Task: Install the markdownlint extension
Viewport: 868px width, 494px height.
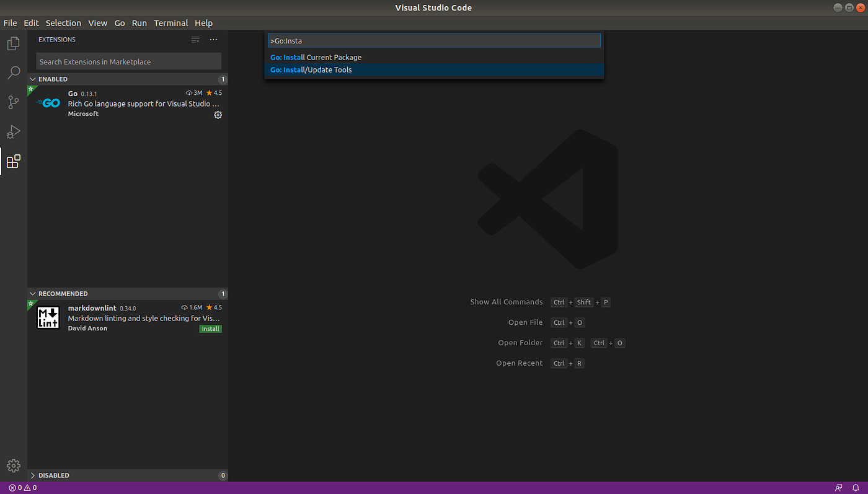Action: coord(210,329)
